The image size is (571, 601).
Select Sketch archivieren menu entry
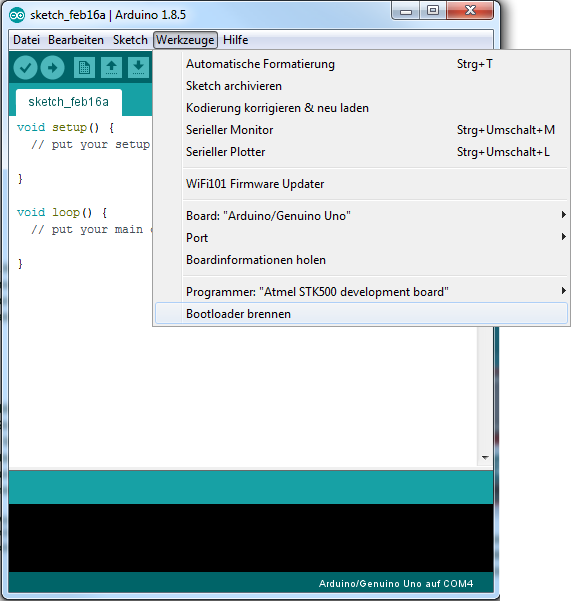[x=361, y=86]
